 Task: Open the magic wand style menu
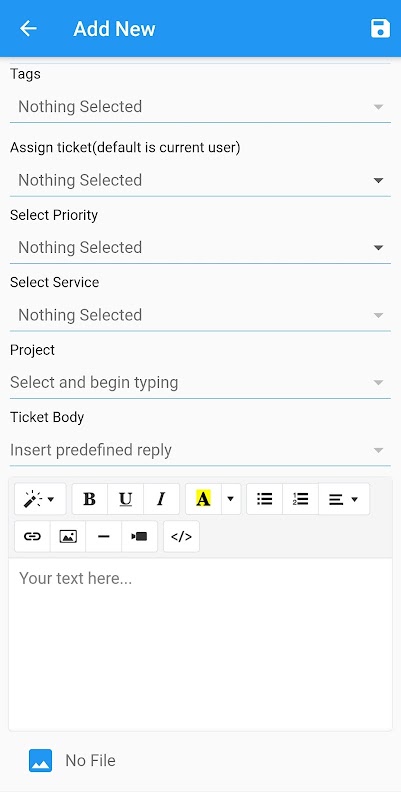40,499
